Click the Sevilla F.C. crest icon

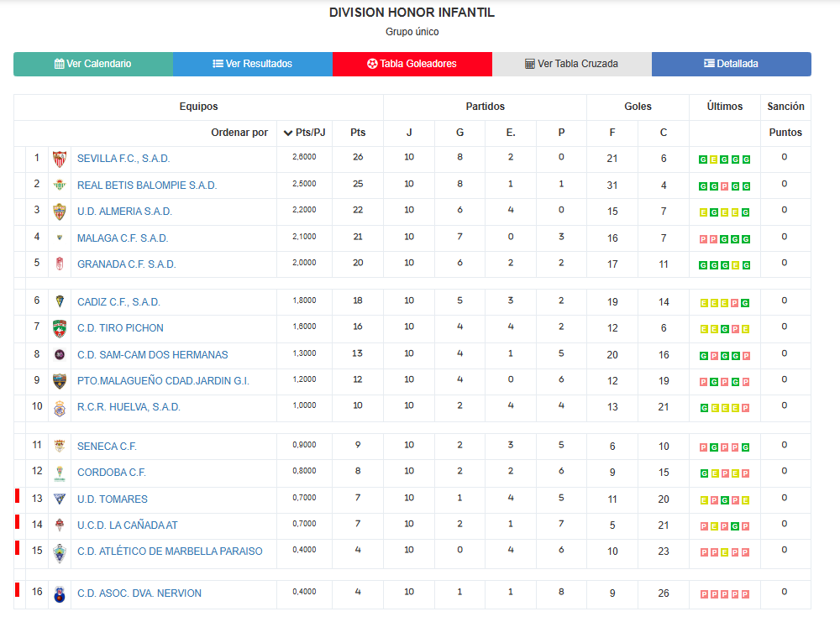click(x=60, y=159)
